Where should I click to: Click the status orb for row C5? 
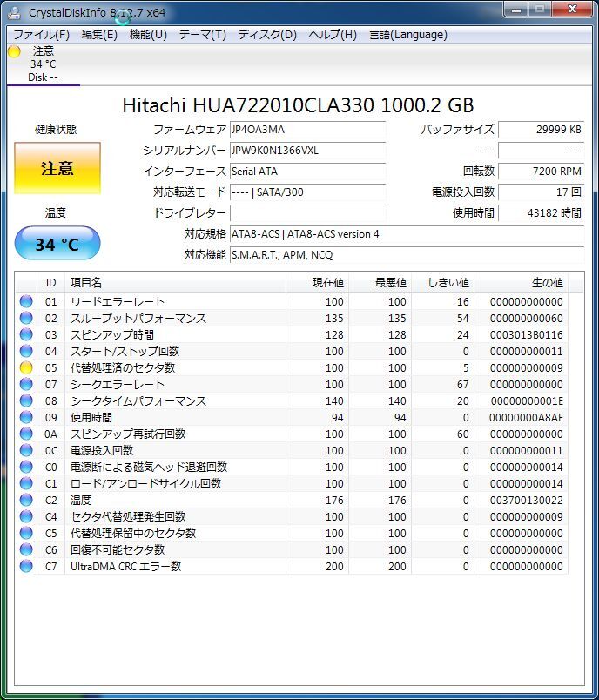[26, 533]
